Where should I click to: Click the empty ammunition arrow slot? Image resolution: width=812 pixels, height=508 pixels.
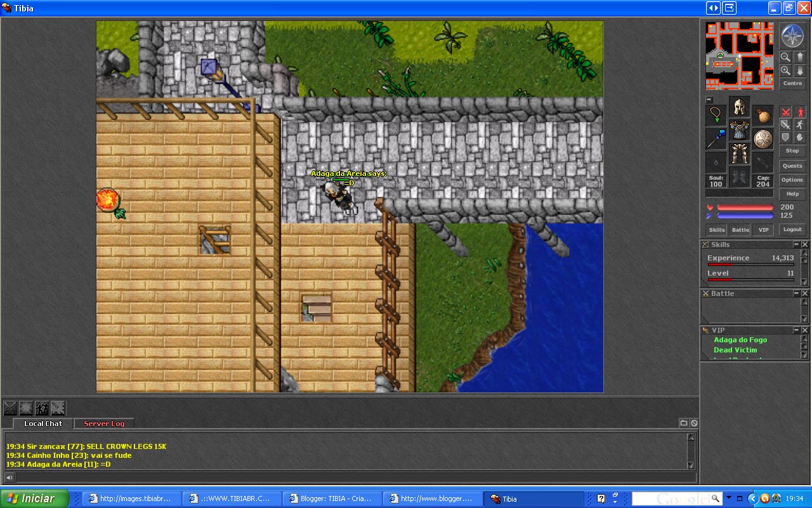pyautogui.click(x=763, y=163)
